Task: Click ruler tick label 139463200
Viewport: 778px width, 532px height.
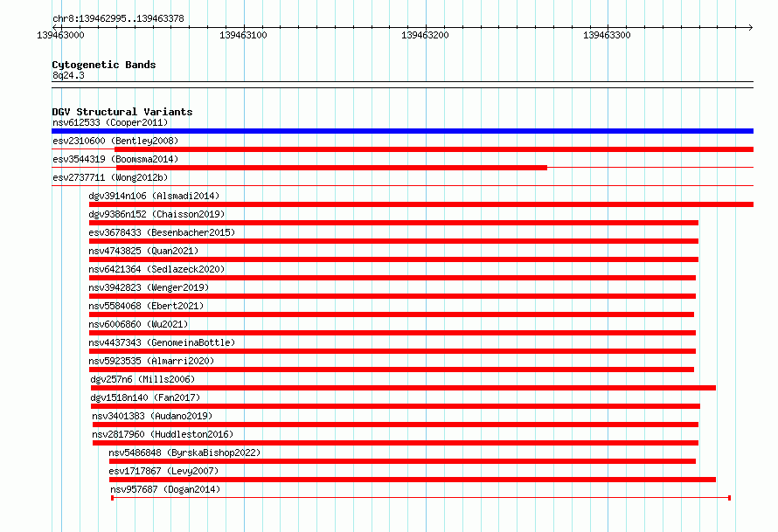Action: pos(425,35)
